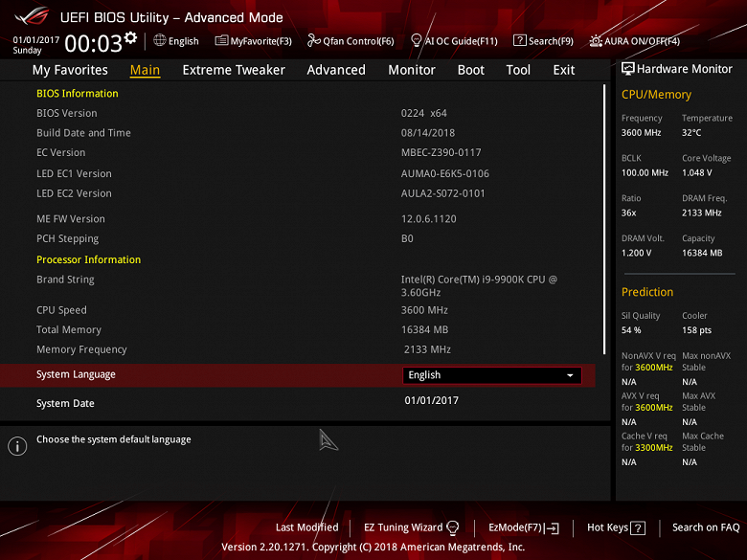Click Sil Quality 54 % value
Screen dimensions: 747x560
pos(631,330)
